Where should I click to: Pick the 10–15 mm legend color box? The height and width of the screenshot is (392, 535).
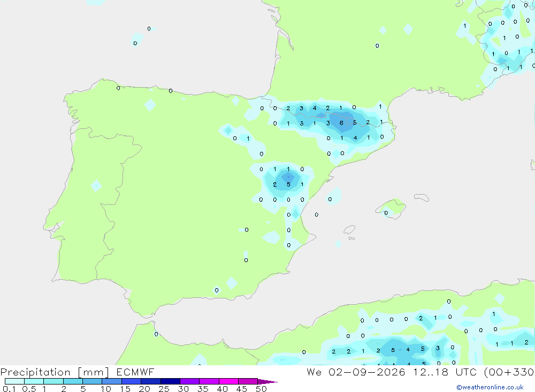[112, 381]
